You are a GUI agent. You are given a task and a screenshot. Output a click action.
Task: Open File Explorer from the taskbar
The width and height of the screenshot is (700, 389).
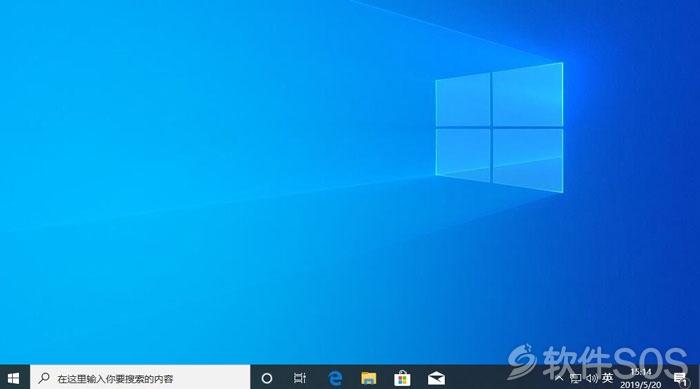coord(369,378)
